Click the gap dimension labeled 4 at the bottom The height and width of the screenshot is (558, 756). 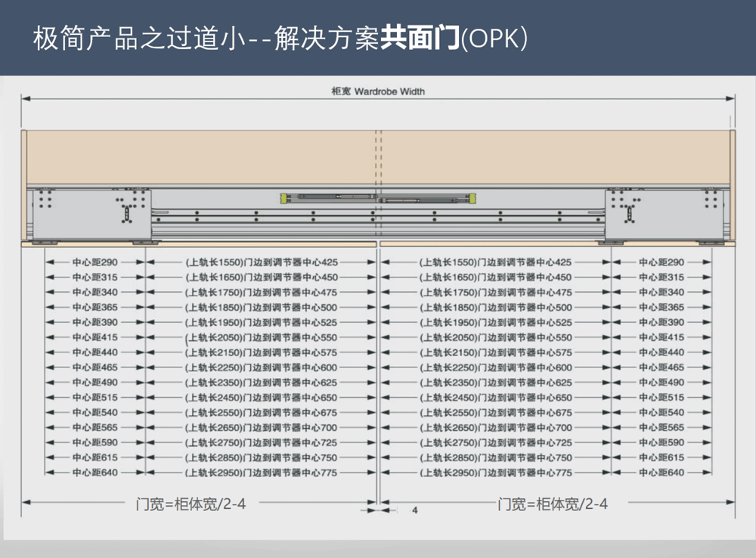[x=414, y=511]
